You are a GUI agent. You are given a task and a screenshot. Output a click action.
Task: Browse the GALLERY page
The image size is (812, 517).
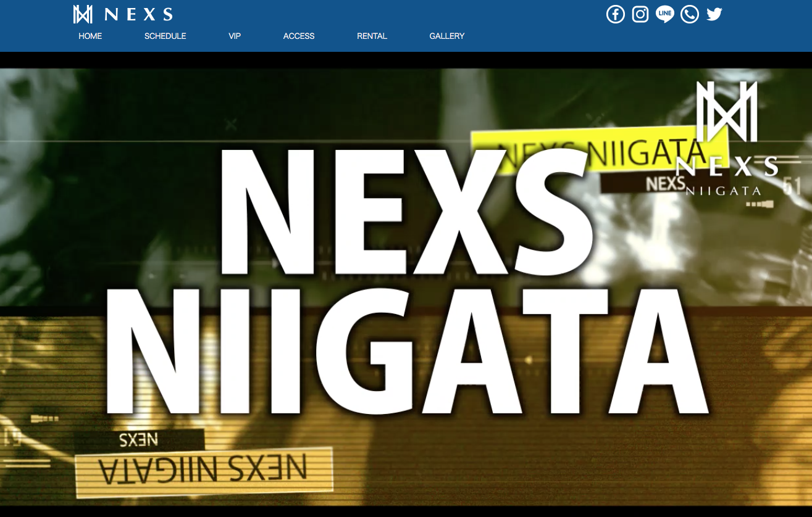446,36
